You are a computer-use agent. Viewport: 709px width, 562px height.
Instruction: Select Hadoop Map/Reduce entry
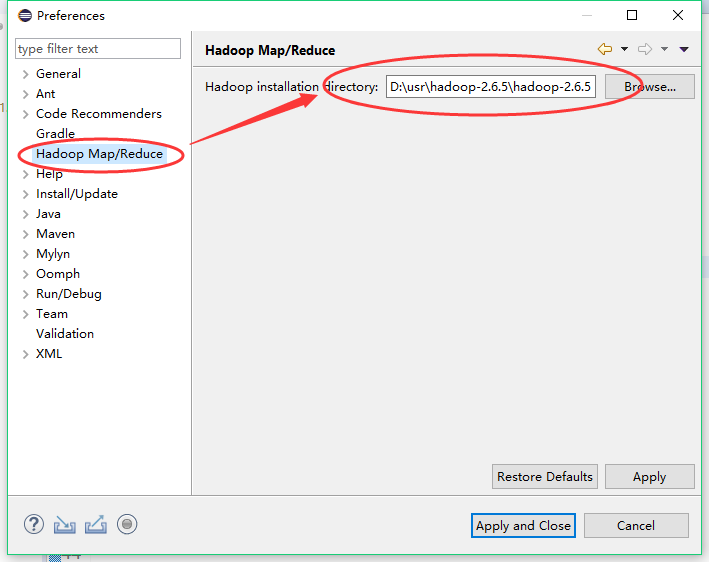coord(99,154)
